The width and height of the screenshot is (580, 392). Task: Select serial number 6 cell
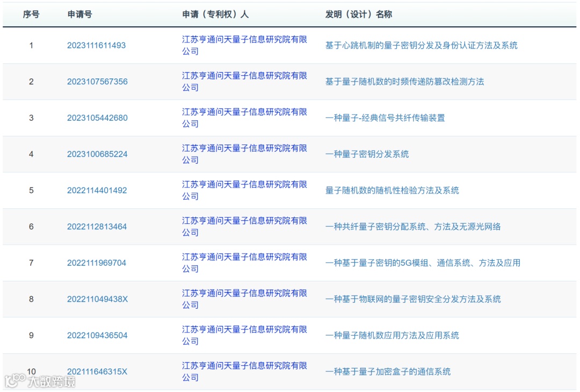pos(32,227)
